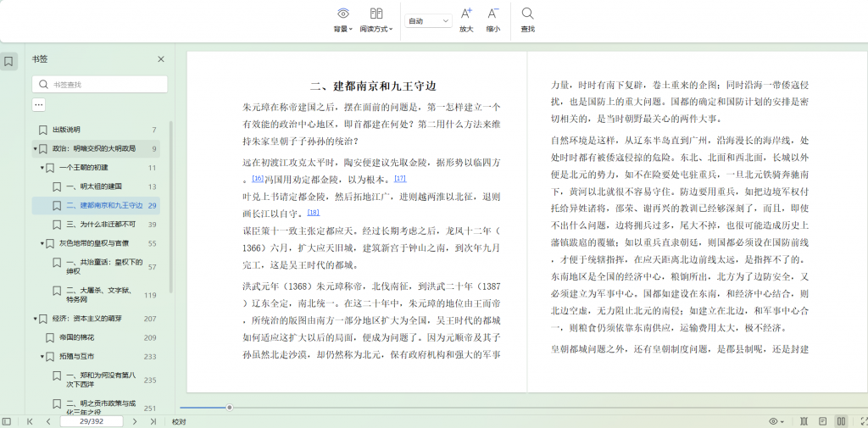Screen dimensions: 868x428
Task: Select 二、建都南京和九王守边 bookmark
Action: [x=96, y=205]
